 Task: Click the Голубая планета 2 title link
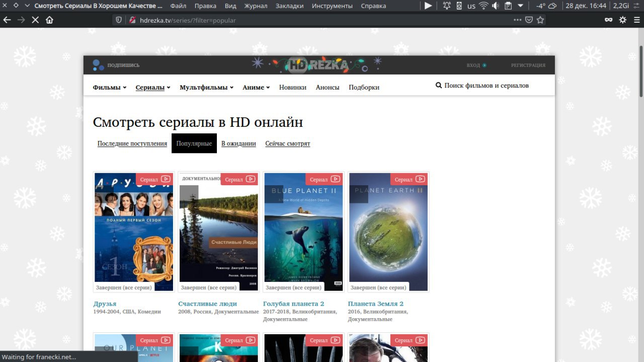pos(294,304)
